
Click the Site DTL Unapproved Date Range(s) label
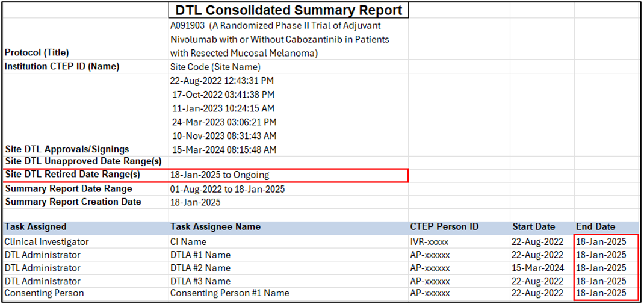tap(83, 161)
